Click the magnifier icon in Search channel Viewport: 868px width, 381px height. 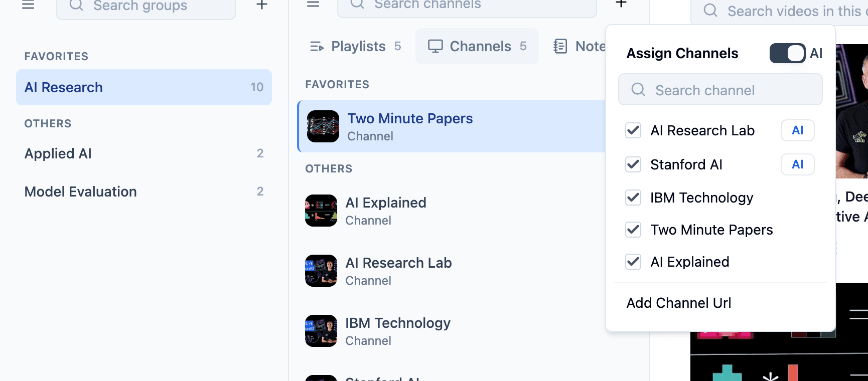pyautogui.click(x=638, y=90)
